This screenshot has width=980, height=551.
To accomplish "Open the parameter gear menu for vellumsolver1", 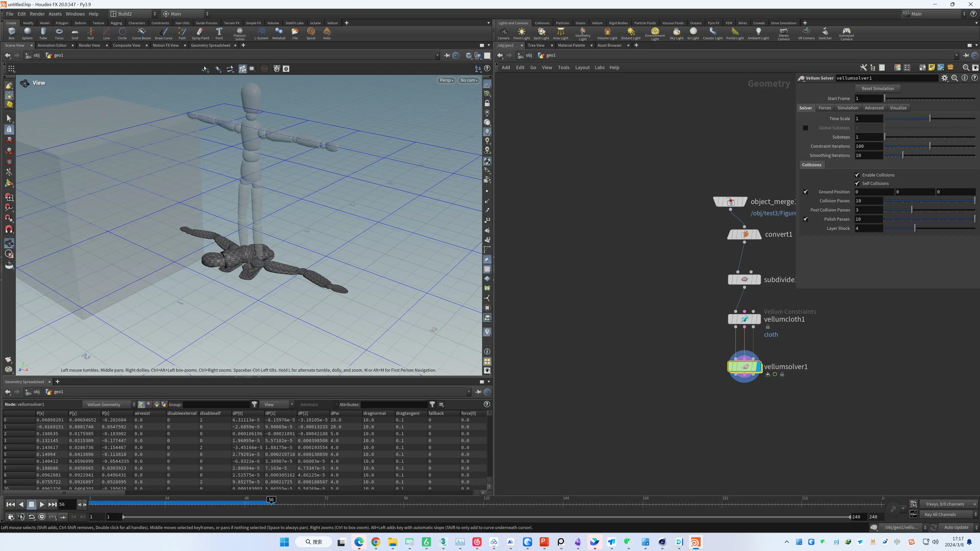I will click(x=945, y=78).
